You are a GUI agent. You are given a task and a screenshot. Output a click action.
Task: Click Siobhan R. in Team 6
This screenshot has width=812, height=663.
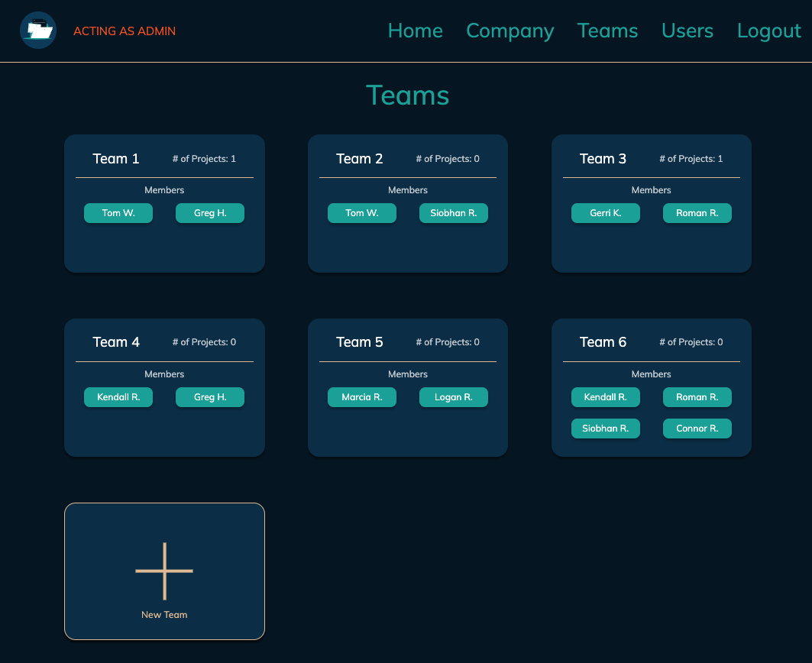tap(606, 429)
